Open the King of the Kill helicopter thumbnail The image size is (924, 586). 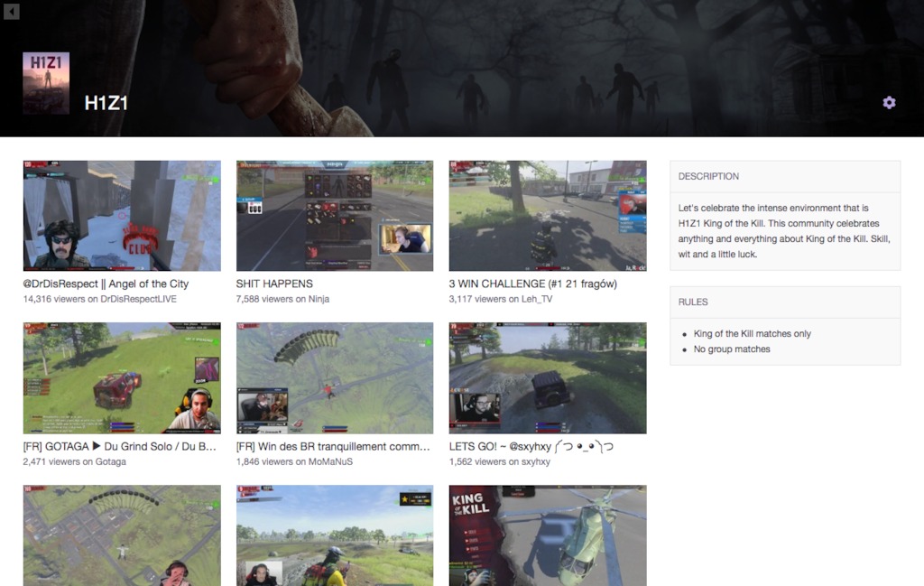click(548, 535)
